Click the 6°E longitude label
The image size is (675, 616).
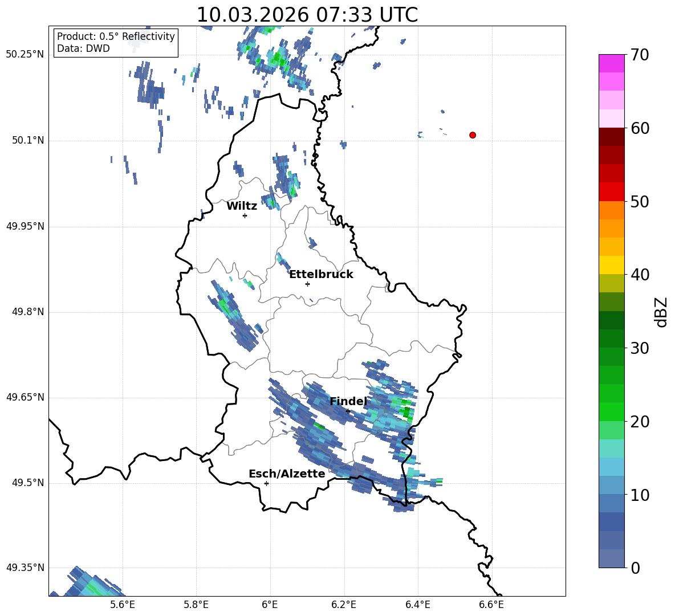[x=270, y=605]
